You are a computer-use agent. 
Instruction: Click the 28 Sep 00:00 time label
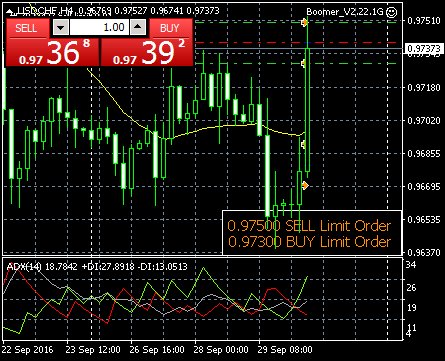click(x=222, y=350)
